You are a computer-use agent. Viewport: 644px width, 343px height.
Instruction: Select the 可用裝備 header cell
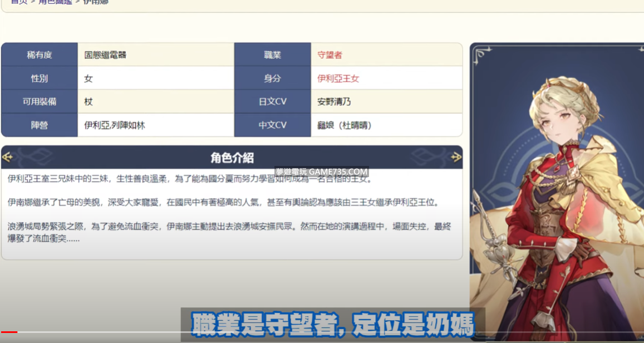click(40, 101)
